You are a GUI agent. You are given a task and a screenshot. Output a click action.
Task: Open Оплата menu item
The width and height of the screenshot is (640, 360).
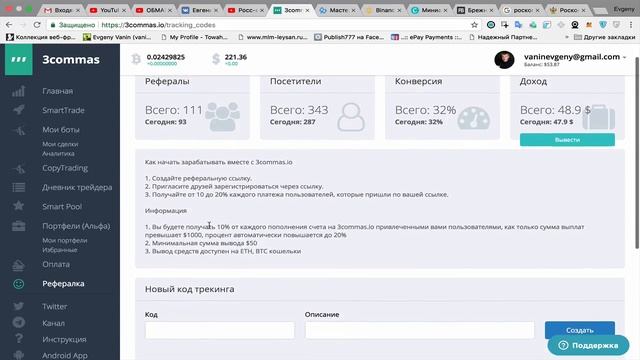(x=56, y=264)
